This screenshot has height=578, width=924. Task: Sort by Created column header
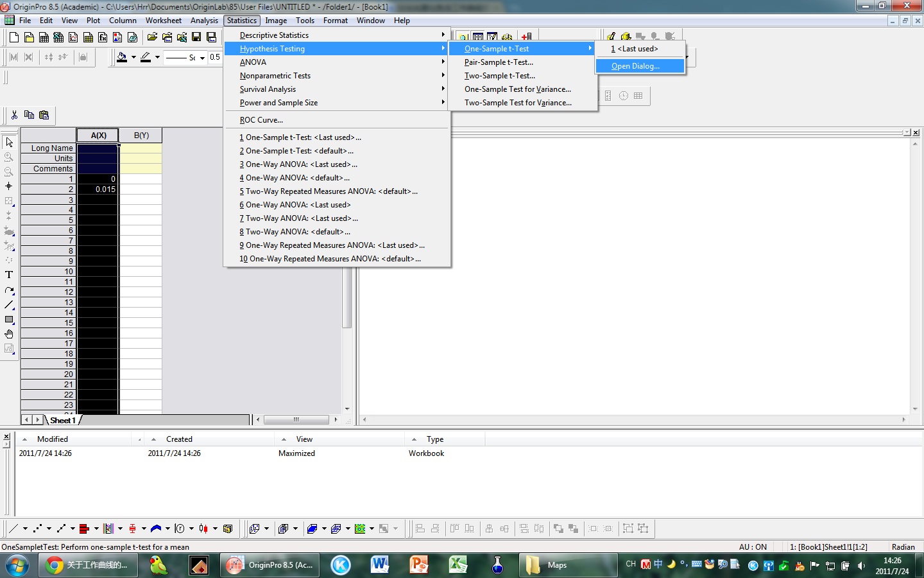click(210, 439)
